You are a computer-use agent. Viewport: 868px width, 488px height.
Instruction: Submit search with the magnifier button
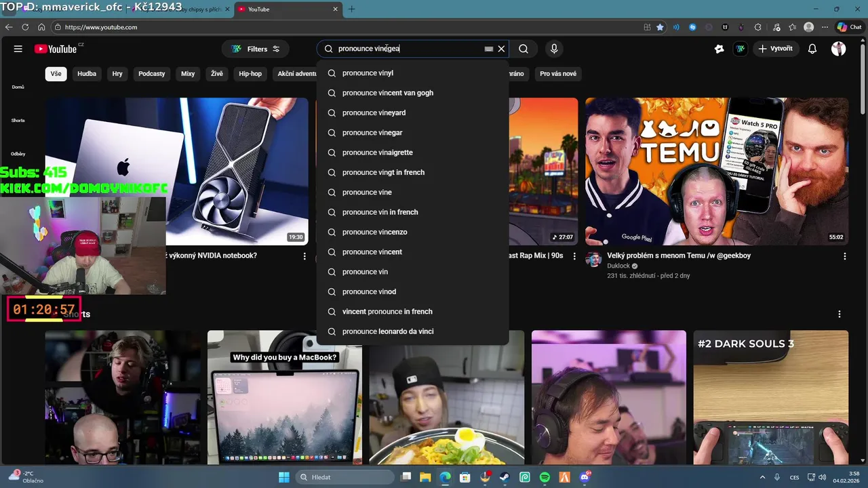tap(524, 49)
